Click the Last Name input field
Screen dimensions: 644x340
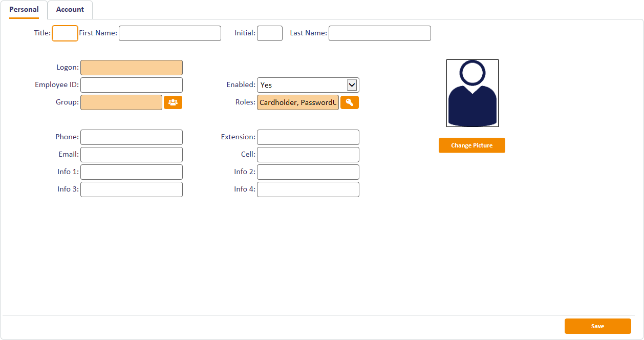379,33
